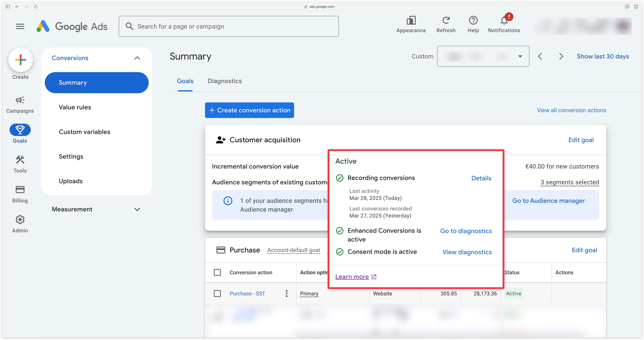Click the ads.google.com address bar
Viewport: 644px width, 340px height.
pyautogui.click(x=319, y=7)
